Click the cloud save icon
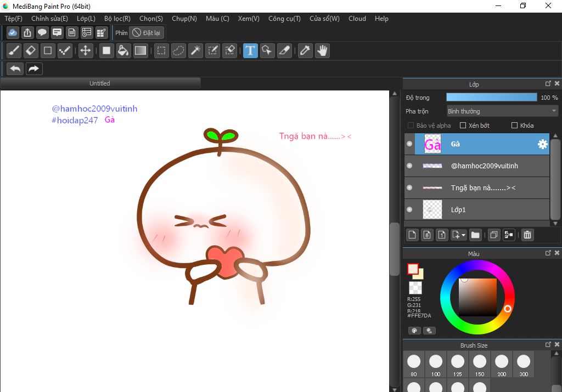Image resolution: width=562 pixels, height=392 pixels. pos(13,32)
